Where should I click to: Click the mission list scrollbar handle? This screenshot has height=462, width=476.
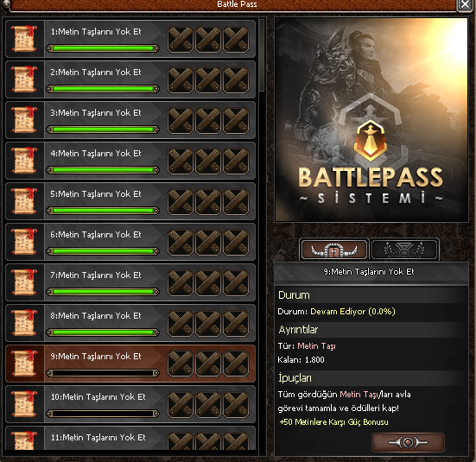coord(262,55)
